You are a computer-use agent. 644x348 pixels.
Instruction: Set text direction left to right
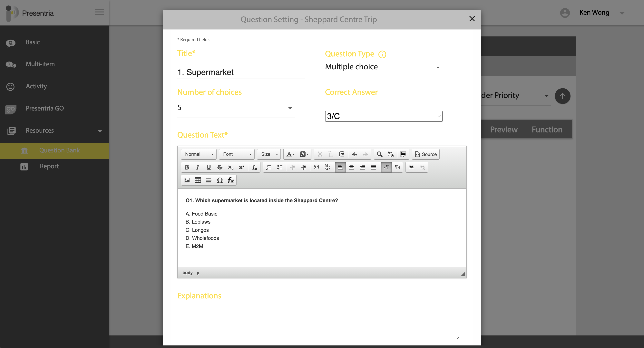point(386,167)
